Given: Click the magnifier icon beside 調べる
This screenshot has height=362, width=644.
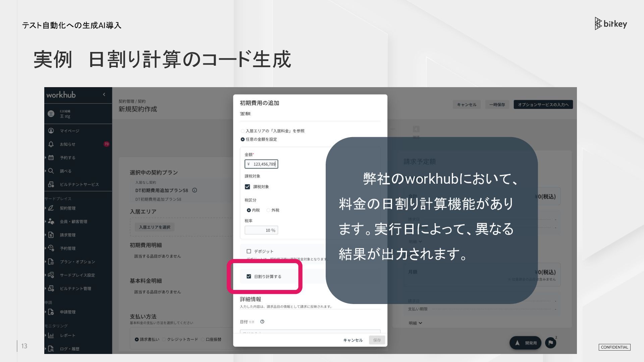Looking at the screenshot, I should click(x=51, y=171).
